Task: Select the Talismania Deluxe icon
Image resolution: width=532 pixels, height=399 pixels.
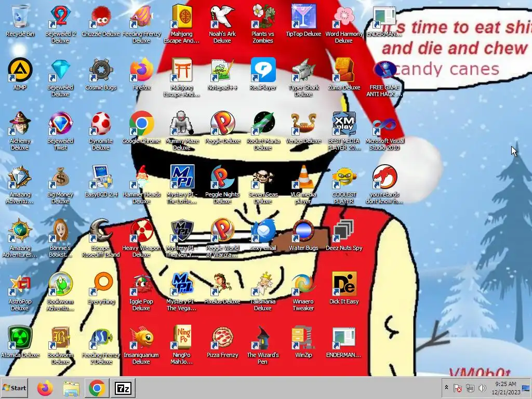Action: coord(263,292)
